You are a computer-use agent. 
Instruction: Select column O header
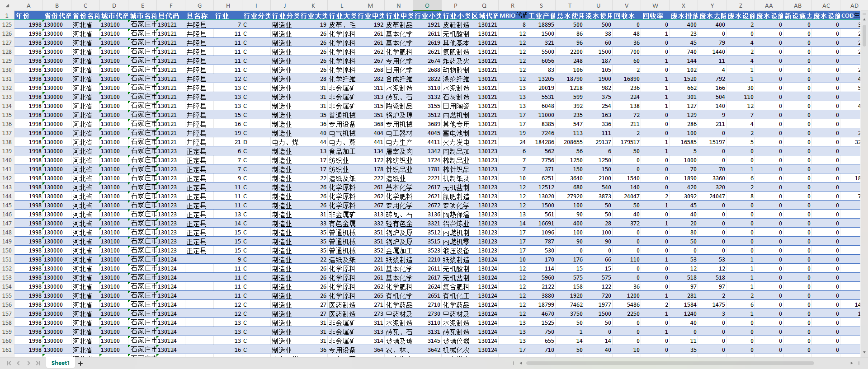pyautogui.click(x=427, y=6)
